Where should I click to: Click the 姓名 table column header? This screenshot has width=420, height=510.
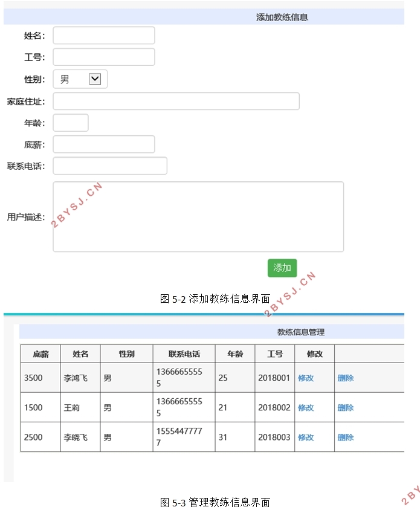[80, 354]
